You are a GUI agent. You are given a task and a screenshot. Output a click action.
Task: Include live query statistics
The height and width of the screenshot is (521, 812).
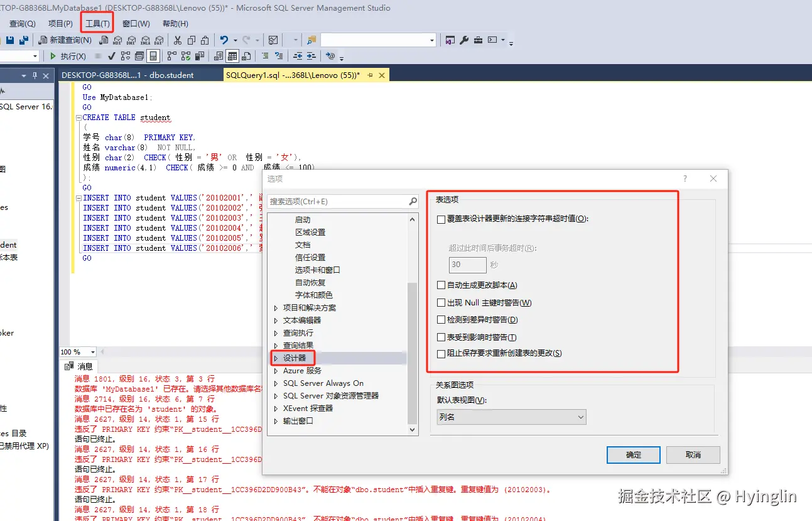pyautogui.click(x=186, y=56)
